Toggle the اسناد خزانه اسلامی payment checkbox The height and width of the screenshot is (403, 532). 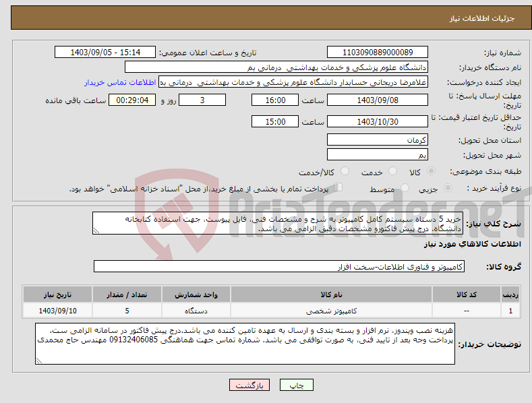[x=338, y=187]
